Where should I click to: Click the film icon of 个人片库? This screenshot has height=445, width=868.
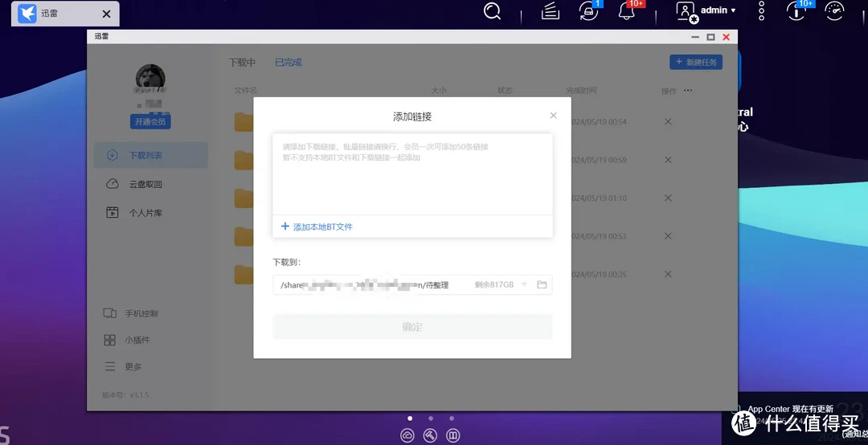pyautogui.click(x=113, y=213)
